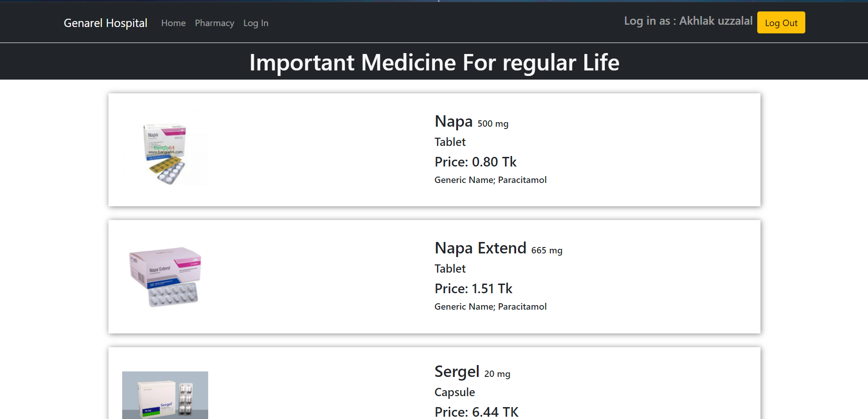The width and height of the screenshot is (868, 419).
Task: Go to the Pharmacy page
Action: tap(215, 23)
